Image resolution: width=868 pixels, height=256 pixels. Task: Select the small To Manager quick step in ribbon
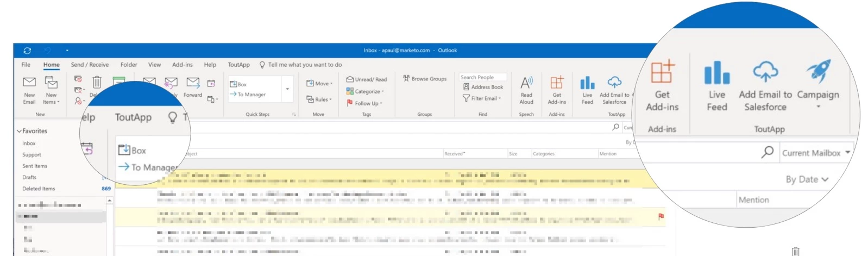248,95
